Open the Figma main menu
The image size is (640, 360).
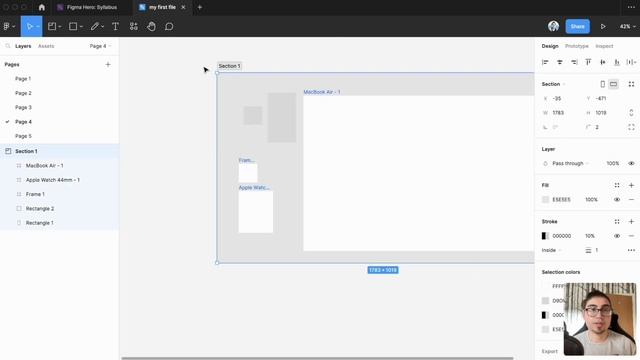9,27
